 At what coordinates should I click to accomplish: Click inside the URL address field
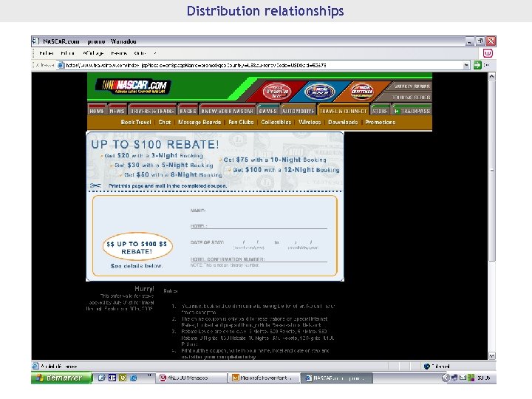pyautogui.click(x=263, y=65)
